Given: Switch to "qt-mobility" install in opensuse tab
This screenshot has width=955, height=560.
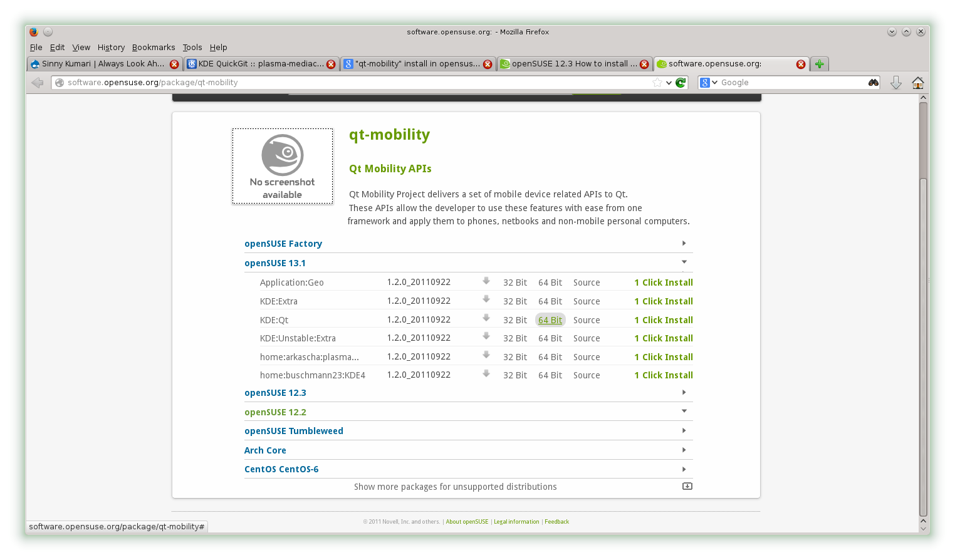Looking at the screenshot, I should pos(418,64).
